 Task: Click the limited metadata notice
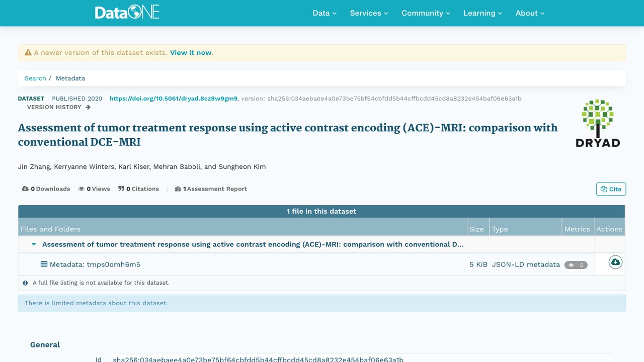click(322, 303)
